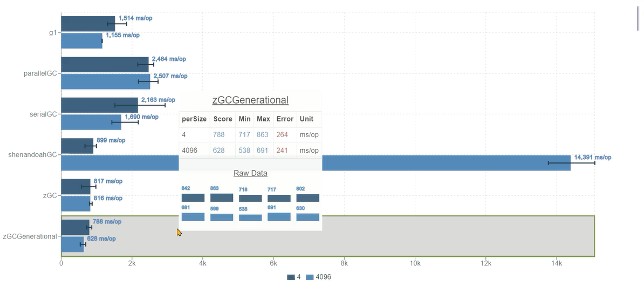The image size is (644, 286).
Task: Click the raw data bar labeled 538
Action: 250,217
